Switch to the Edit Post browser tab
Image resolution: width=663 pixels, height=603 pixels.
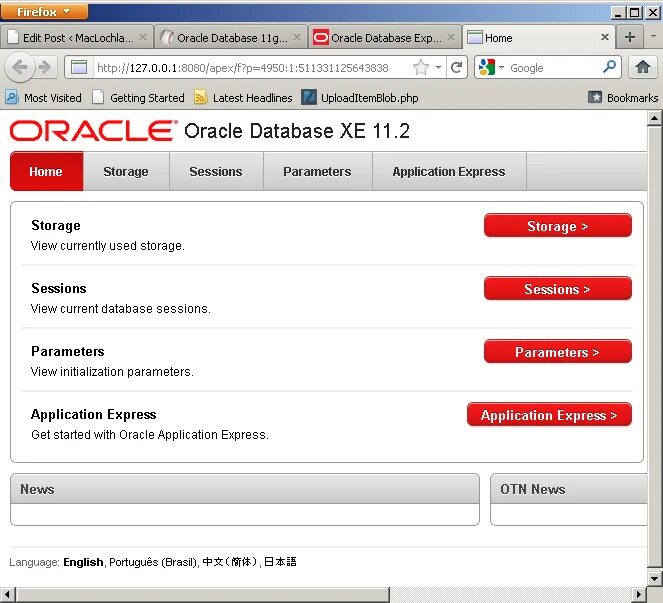tap(77, 38)
